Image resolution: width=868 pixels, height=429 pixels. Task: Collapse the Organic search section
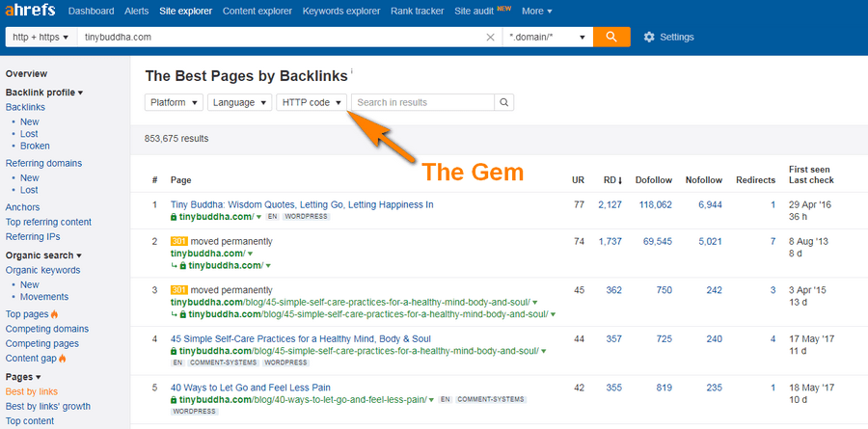point(43,255)
